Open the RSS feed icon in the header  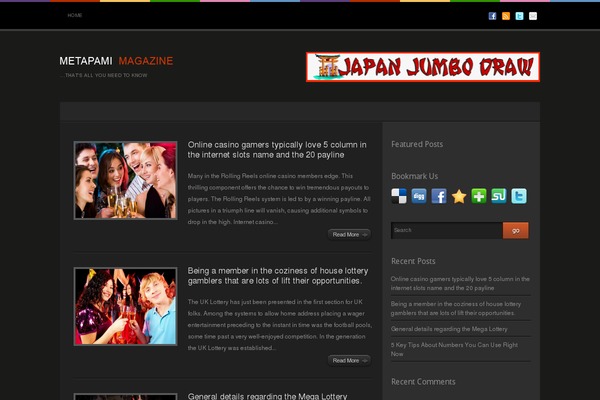[x=506, y=16]
